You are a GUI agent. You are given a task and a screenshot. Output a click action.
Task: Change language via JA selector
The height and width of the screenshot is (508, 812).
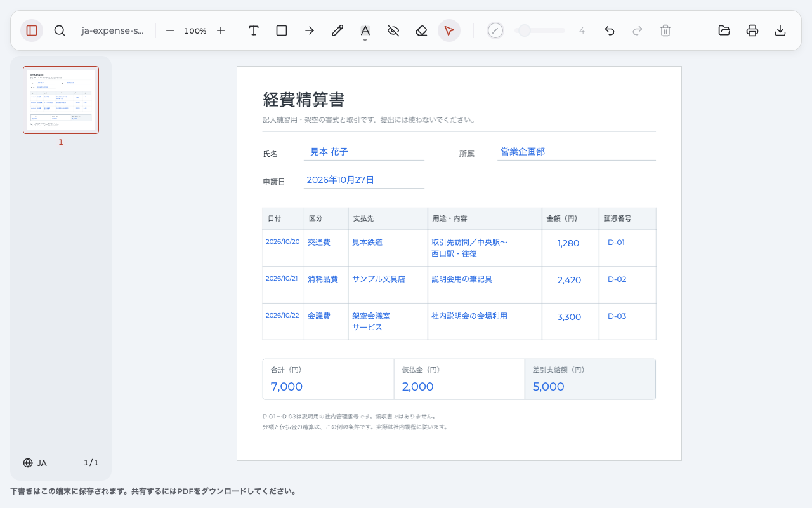(x=35, y=463)
